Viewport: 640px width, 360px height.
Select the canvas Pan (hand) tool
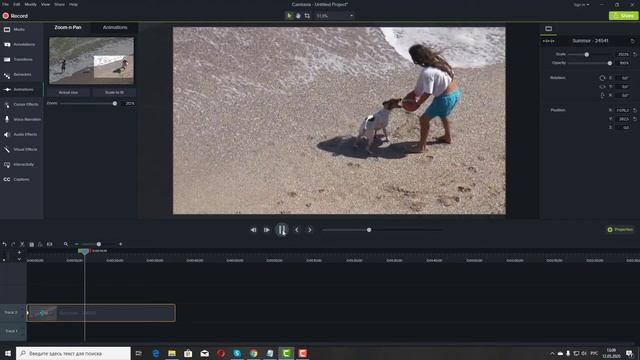click(x=298, y=16)
